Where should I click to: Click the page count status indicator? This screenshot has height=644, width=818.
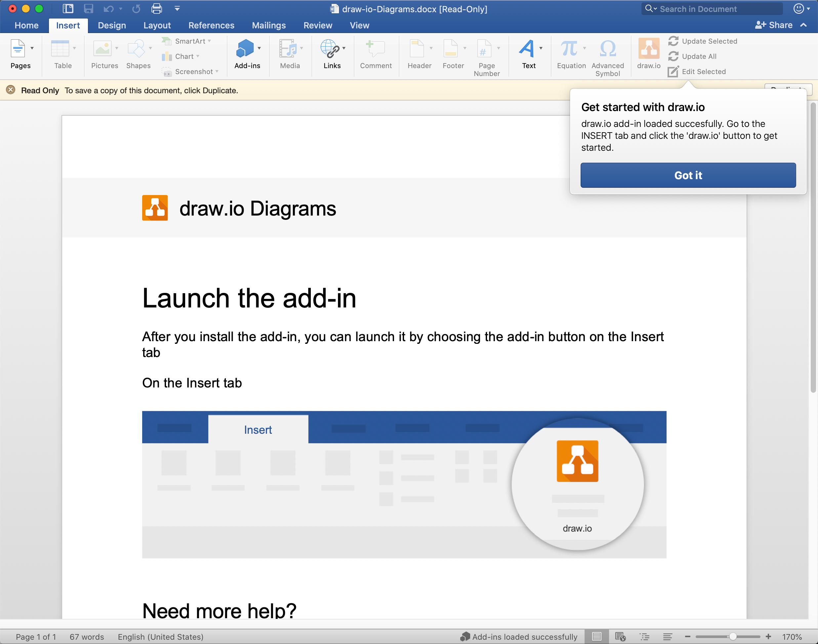click(36, 635)
